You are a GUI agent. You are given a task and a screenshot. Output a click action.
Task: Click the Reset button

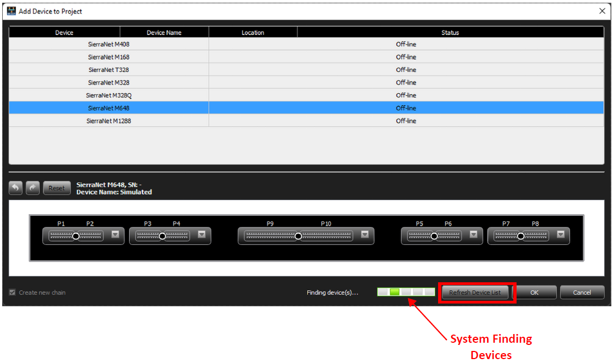(57, 188)
